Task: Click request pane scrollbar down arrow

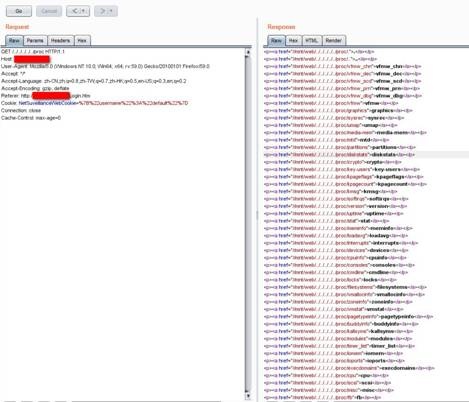Action: coord(248,396)
